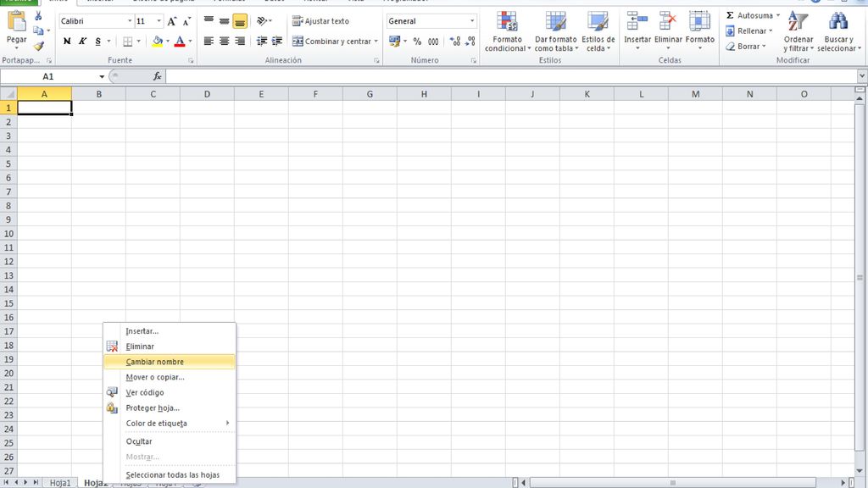Open the fill color dropdown arrow

[x=168, y=41]
